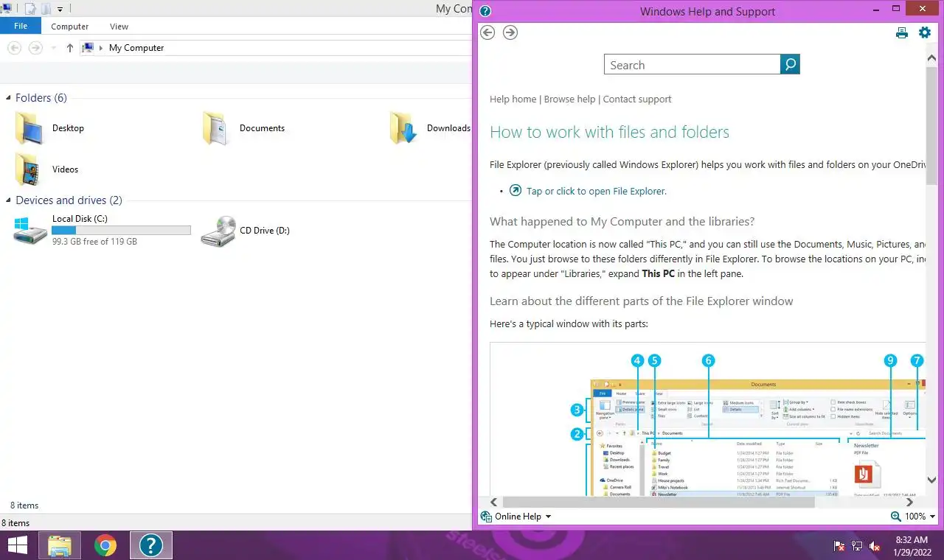Select Local Disk (C:) drive
The height and width of the screenshot is (560, 944).
(x=102, y=231)
